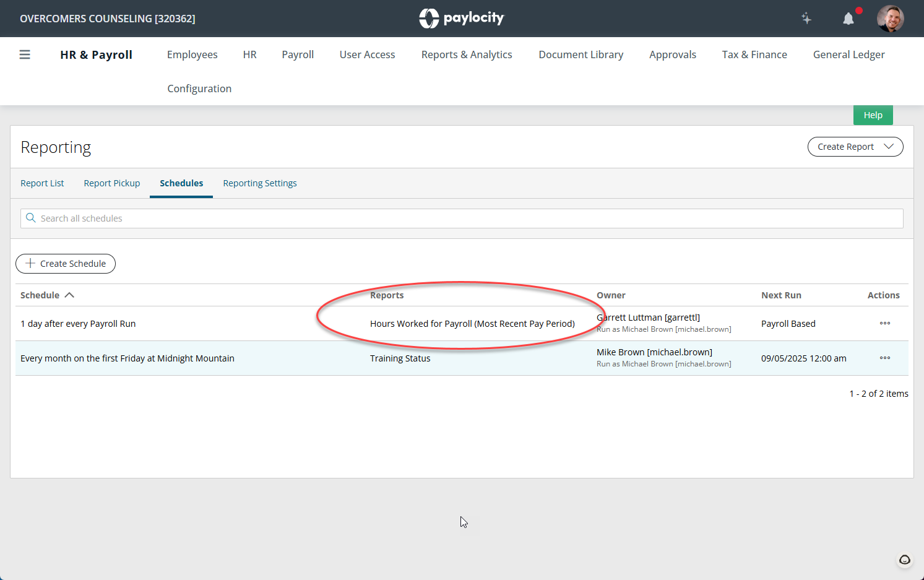Open General Ledger menu
Image resolution: width=924 pixels, height=580 pixels.
(x=849, y=54)
